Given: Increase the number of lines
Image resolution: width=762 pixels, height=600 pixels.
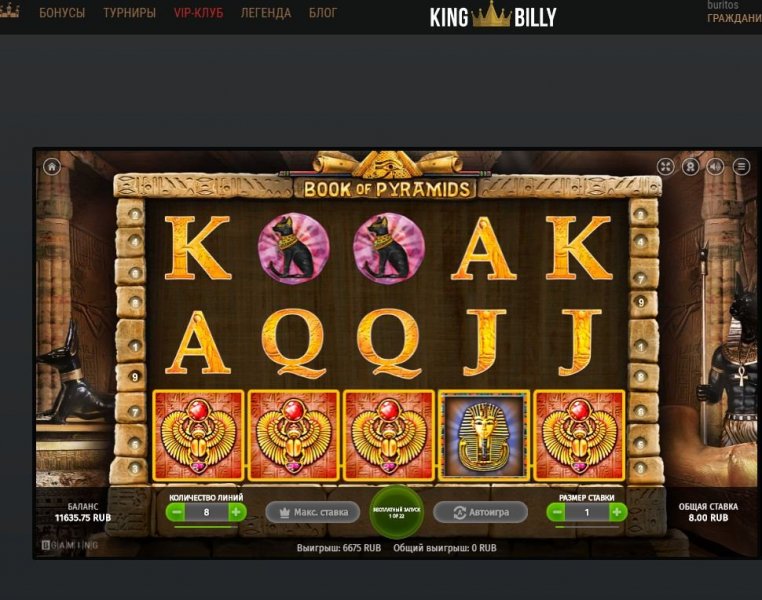Looking at the screenshot, I should click(x=236, y=512).
